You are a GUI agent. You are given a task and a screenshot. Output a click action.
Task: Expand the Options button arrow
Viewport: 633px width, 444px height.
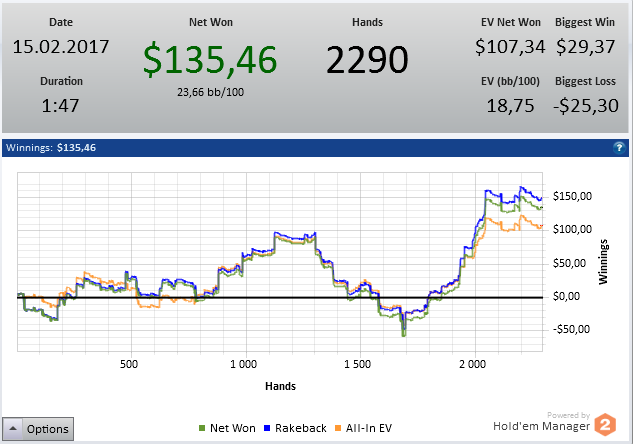tap(13, 429)
